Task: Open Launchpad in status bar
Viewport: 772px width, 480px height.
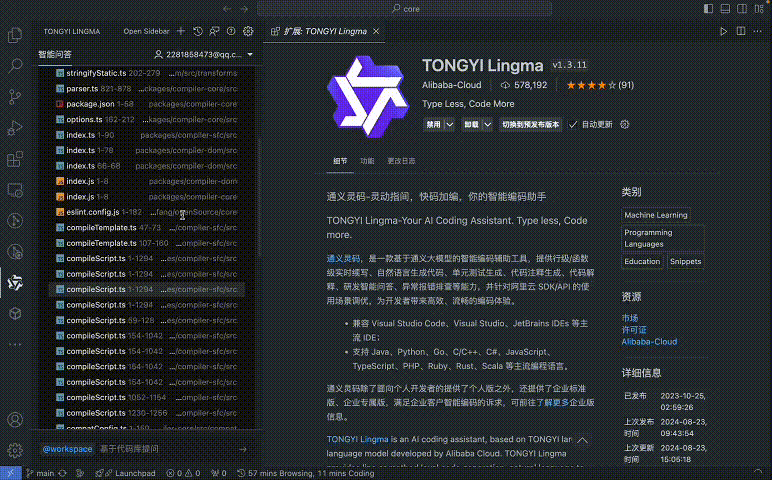Action: [x=126, y=473]
